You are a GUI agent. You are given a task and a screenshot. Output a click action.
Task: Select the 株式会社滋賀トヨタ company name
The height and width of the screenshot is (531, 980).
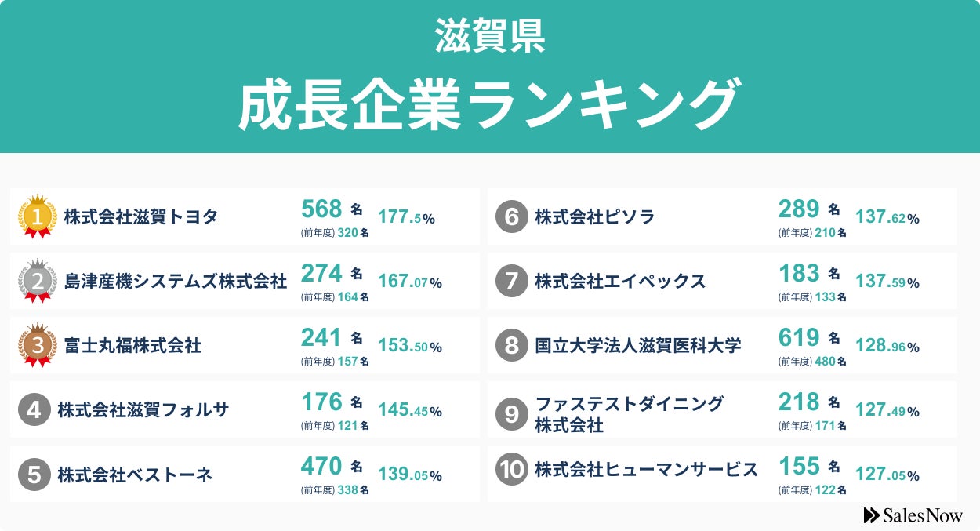point(141,216)
